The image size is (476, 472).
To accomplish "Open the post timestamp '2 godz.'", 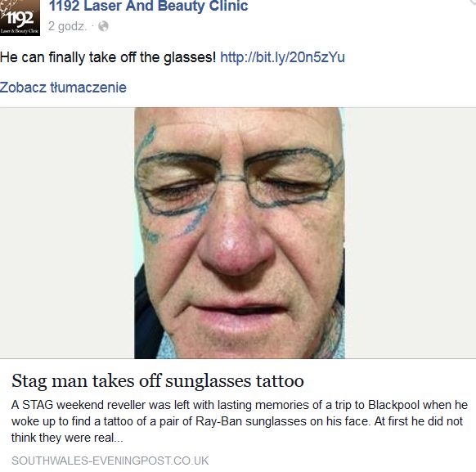I will click(67, 26).
